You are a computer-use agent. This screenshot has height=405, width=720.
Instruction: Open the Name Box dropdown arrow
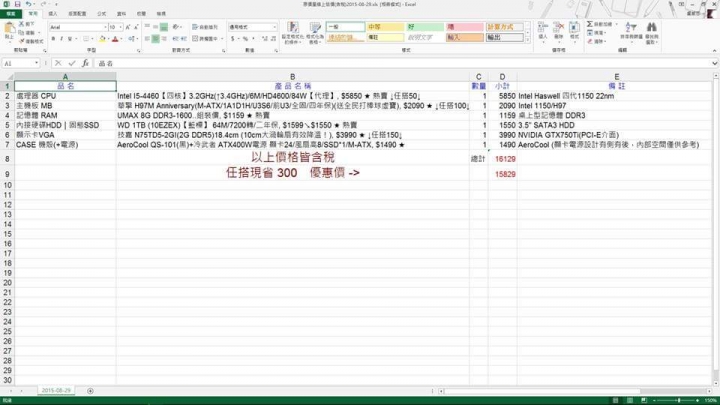pyautogui.click(x=36, y=63)
